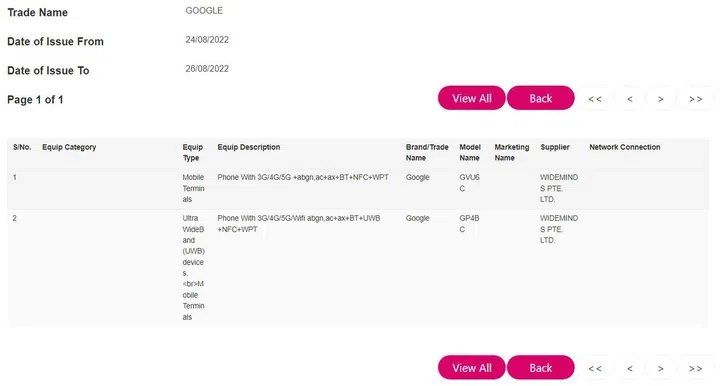Go to next page using top > control

coord(660,99)
